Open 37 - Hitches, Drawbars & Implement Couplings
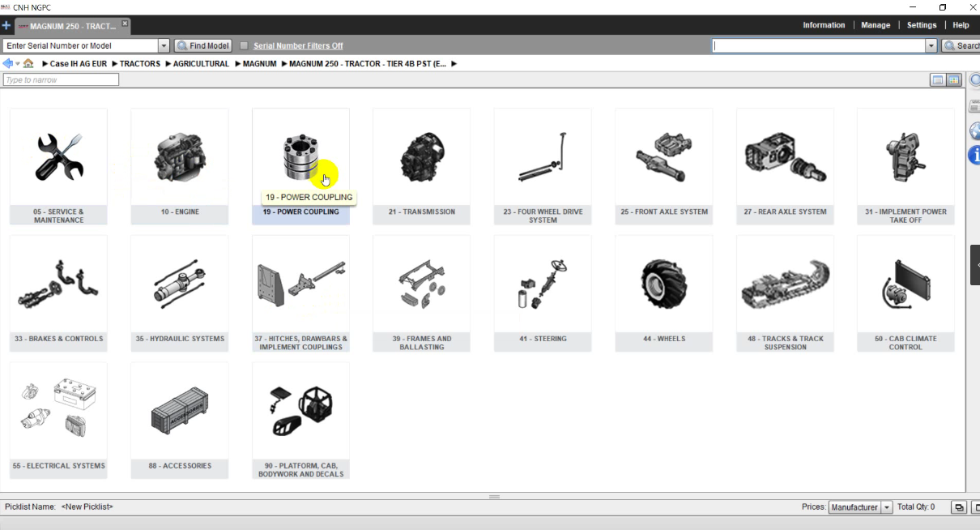980x530 pixels. (300, 293)
